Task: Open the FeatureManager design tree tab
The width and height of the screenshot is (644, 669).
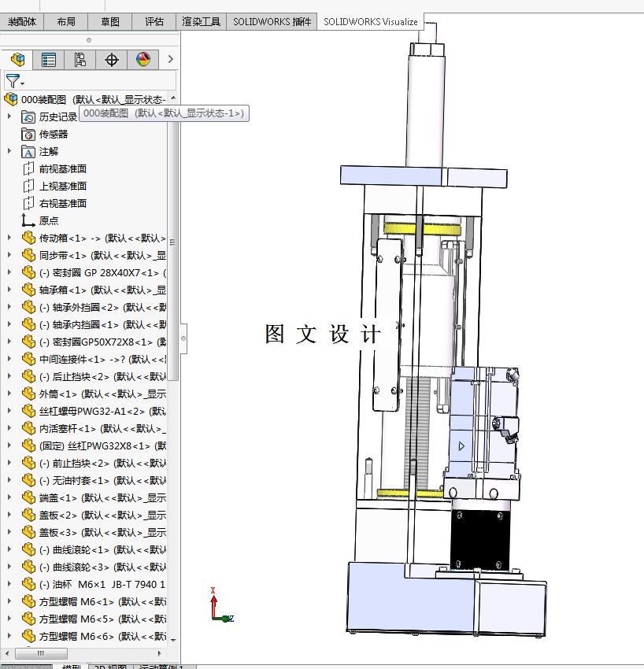Action: [17, 59]
